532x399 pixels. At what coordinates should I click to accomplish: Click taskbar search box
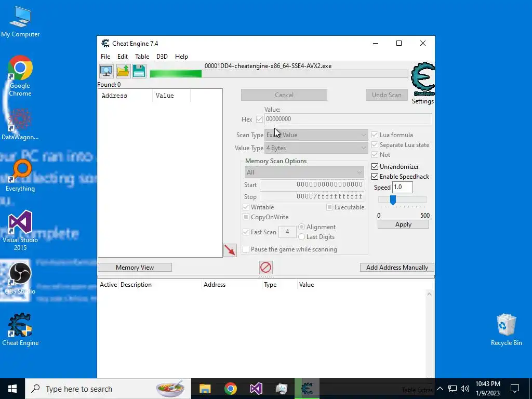[108, 389]
